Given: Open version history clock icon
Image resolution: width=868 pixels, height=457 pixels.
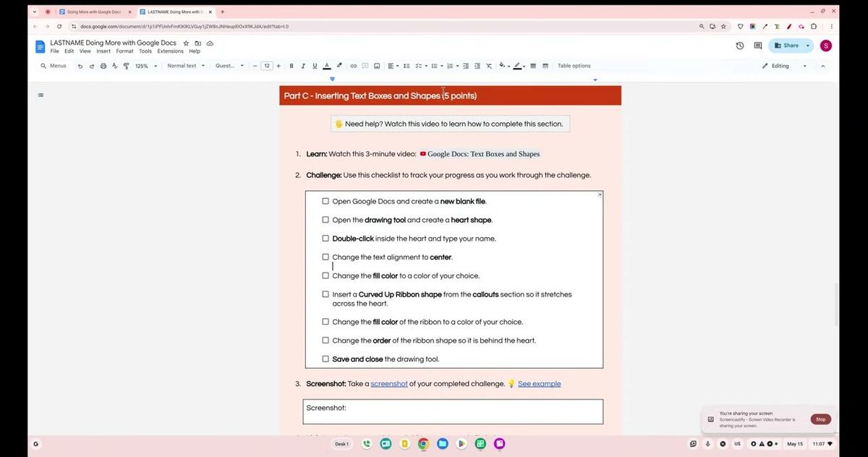Looking at the screenshot, I should (740, 46).
